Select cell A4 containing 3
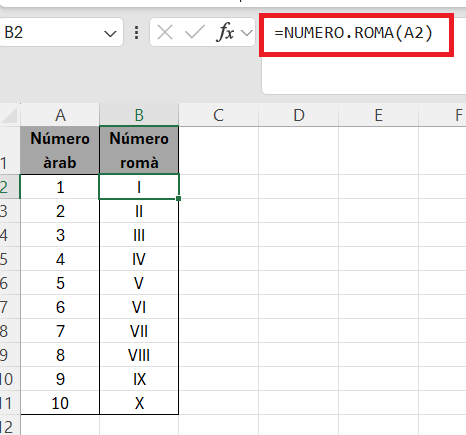Image resolution: width=466 pixels, height=435 pixels. pyautogui.click(x=60, y=235)
